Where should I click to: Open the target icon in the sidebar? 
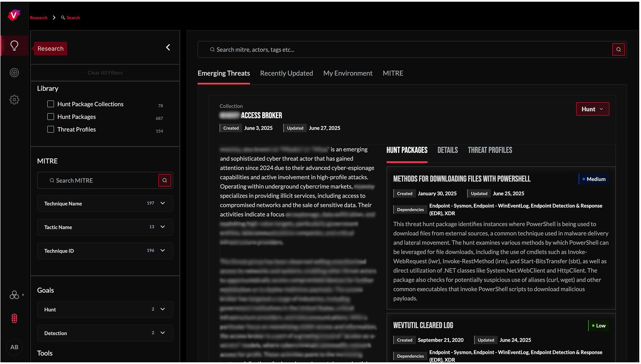point(14,73)
